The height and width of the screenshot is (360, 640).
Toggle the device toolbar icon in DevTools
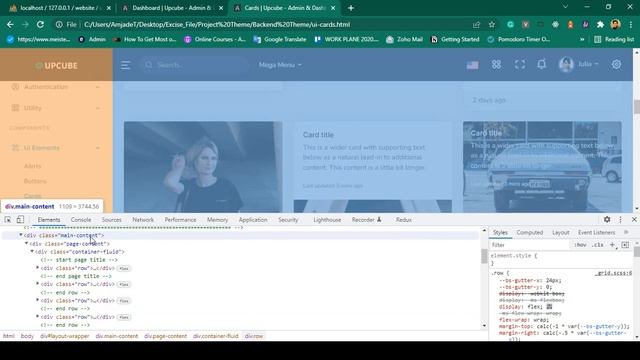pyautogui.click(x=20, y=220)
